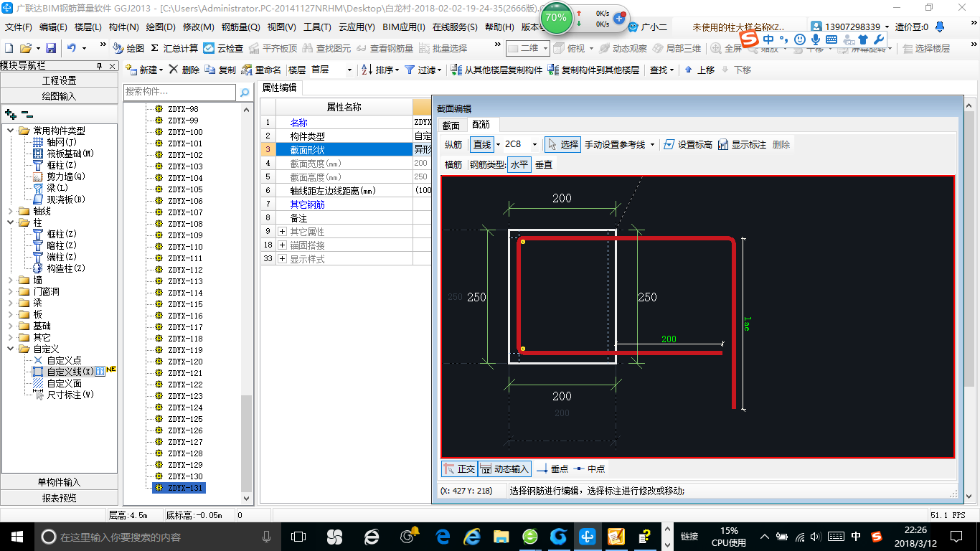Pin the 模块导航栏 panel

click(99, 65)
